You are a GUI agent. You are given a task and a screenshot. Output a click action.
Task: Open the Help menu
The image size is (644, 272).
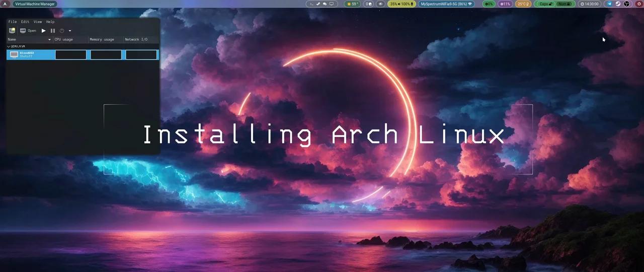tap(50, 22)
